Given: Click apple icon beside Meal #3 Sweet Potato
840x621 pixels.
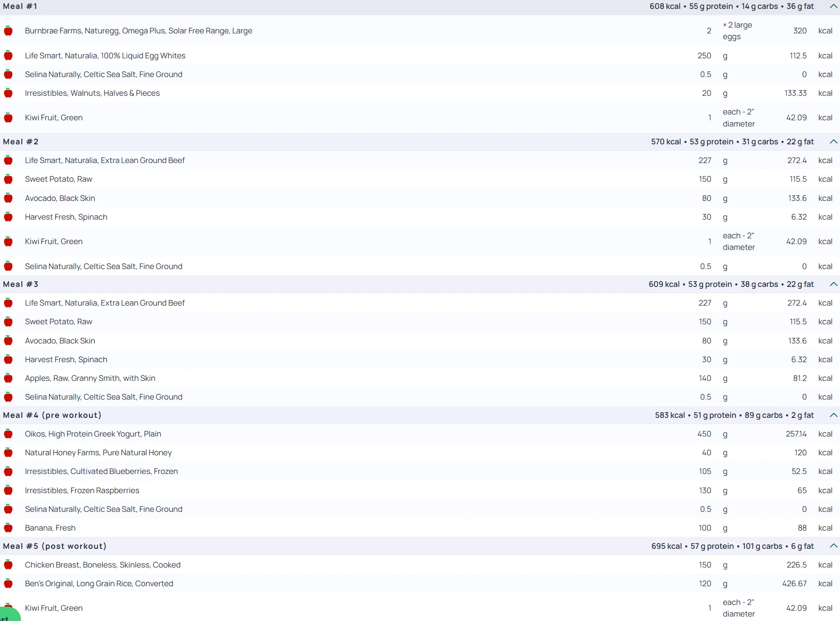Looking at the screenshot, I should click(8, 322).
